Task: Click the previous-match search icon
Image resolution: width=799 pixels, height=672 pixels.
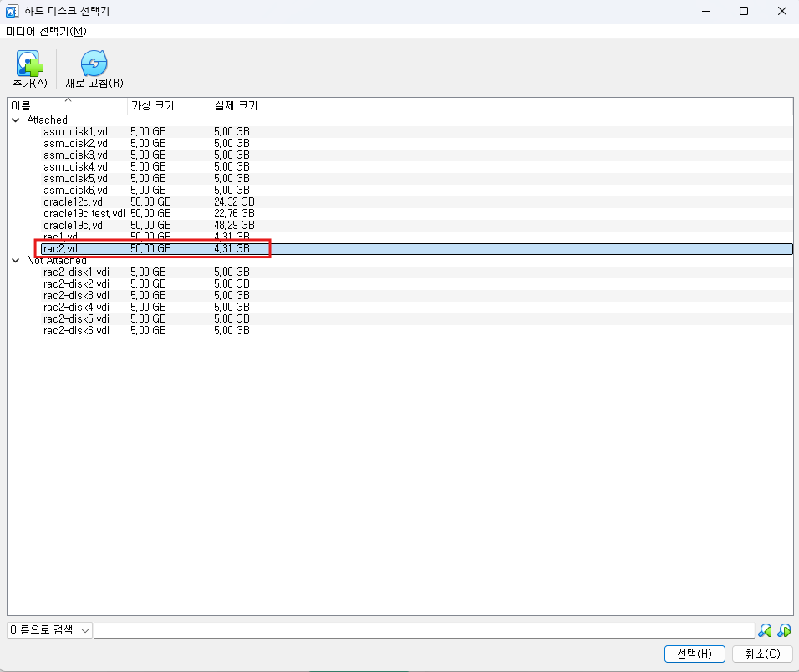Action: coord(765,631)
